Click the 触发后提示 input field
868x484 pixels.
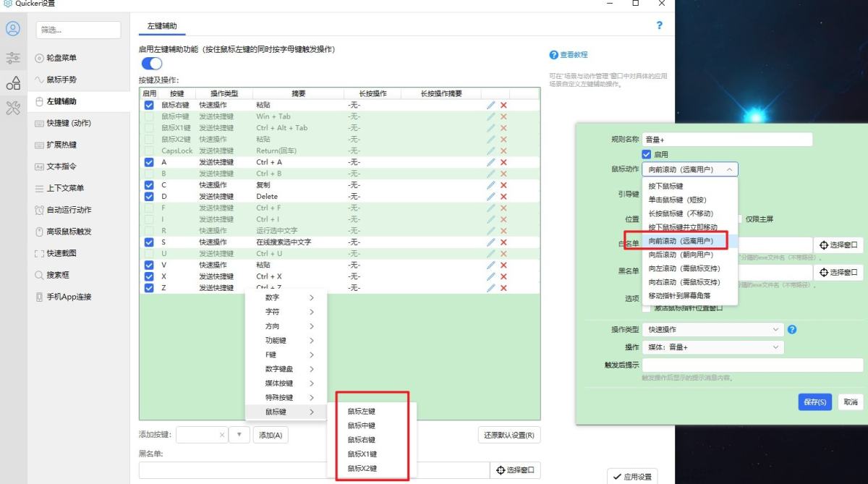[x=752, y=365]
